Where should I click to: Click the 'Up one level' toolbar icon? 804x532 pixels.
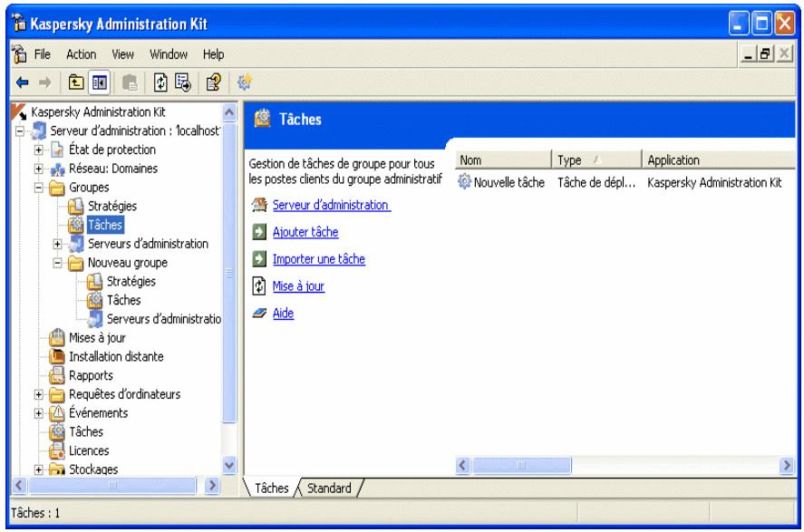[x=75, y=82]
